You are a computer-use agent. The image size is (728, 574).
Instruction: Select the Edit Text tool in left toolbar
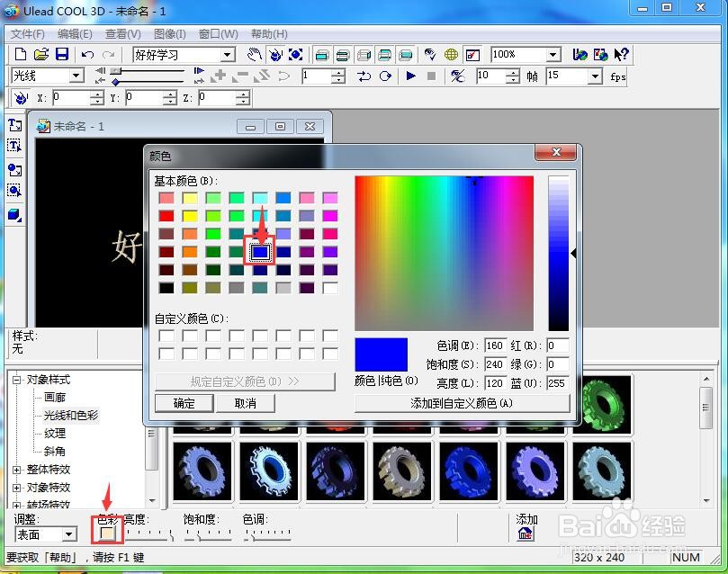tap(14, 146)
